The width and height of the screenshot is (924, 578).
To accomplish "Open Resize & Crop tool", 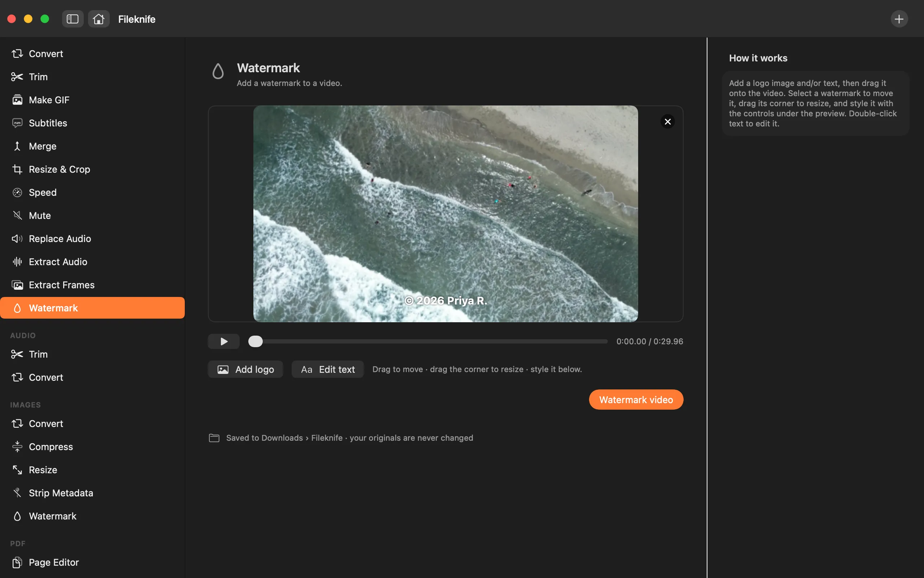I will (92, 169).
